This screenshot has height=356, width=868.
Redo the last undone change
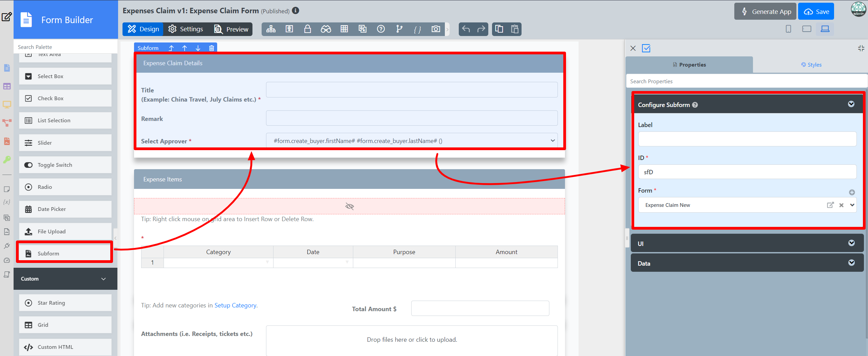tap(481, 29)
